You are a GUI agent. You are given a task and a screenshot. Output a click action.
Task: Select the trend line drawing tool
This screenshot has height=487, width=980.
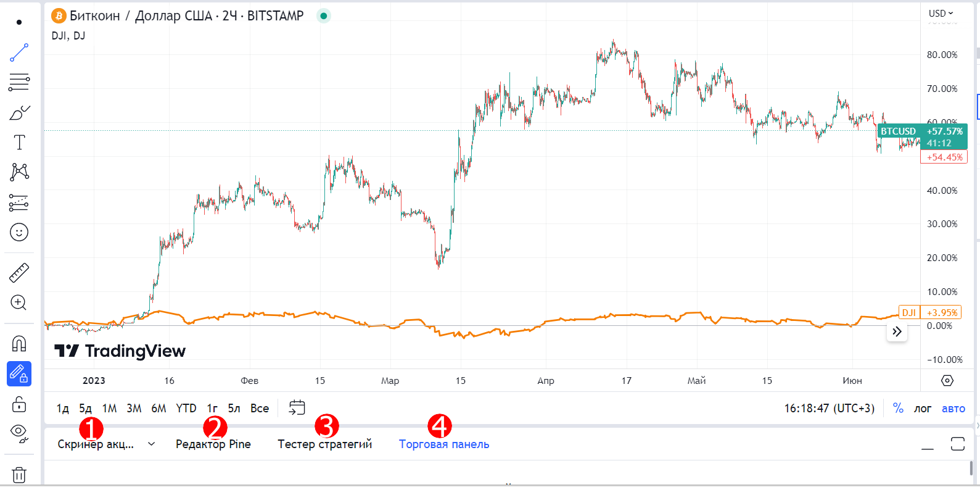pyautogui.click(x=19, y=52)
